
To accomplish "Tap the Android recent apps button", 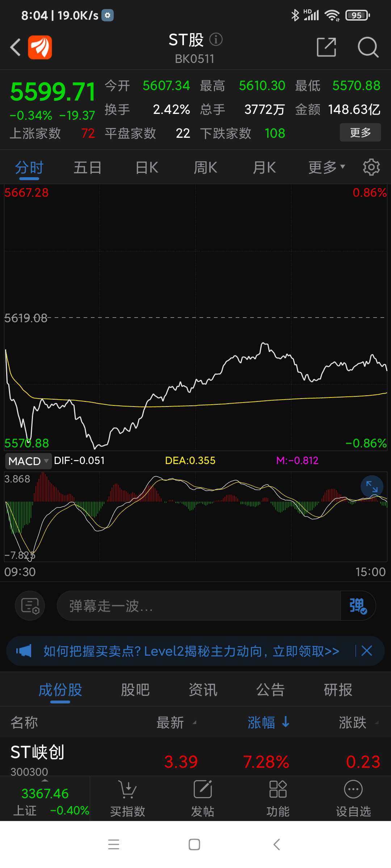I will [114, 844].
